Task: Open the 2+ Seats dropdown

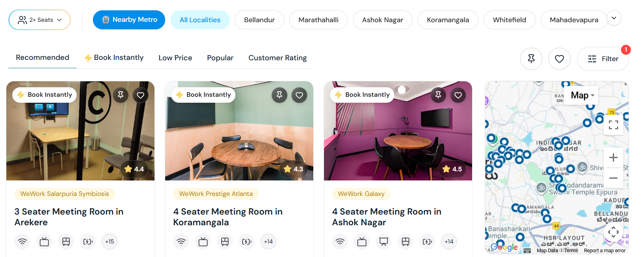Action: [x=40, y=20]
